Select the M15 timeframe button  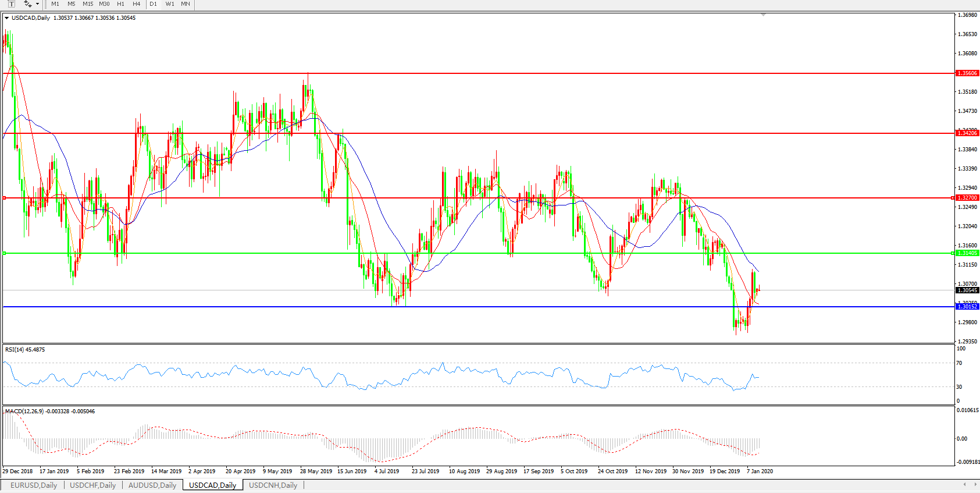coord(88,4)
